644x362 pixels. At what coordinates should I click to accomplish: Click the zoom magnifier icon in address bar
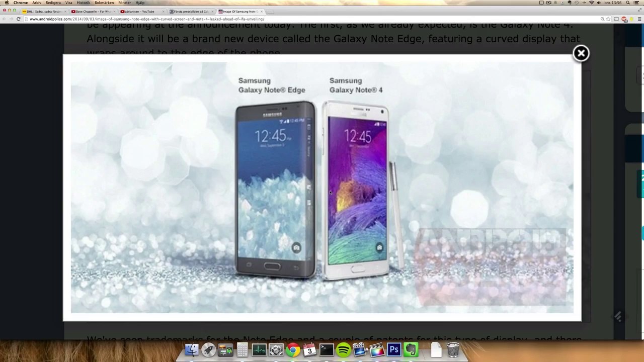pos(602,19)
